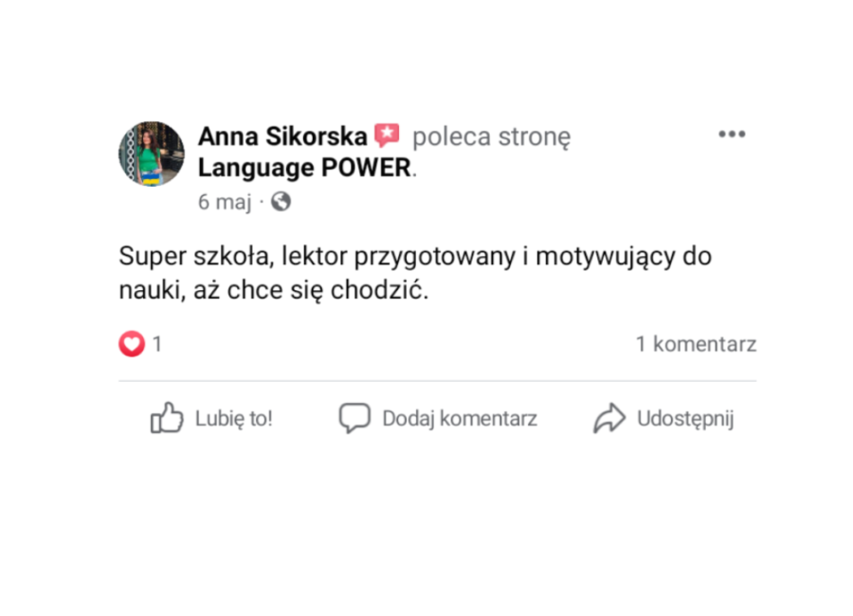Open the three-dot post options menu

[x=732, y=135]
